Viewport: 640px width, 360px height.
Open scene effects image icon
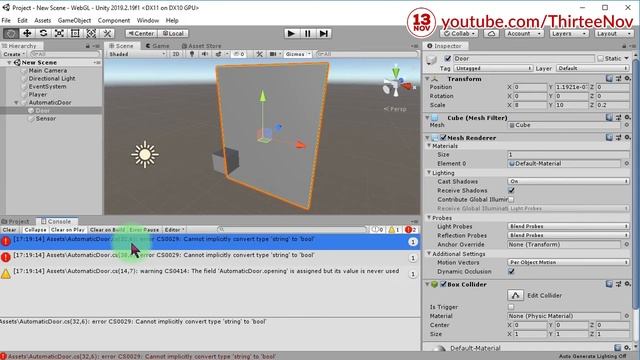pyautogui.click(x=218, y=54)
